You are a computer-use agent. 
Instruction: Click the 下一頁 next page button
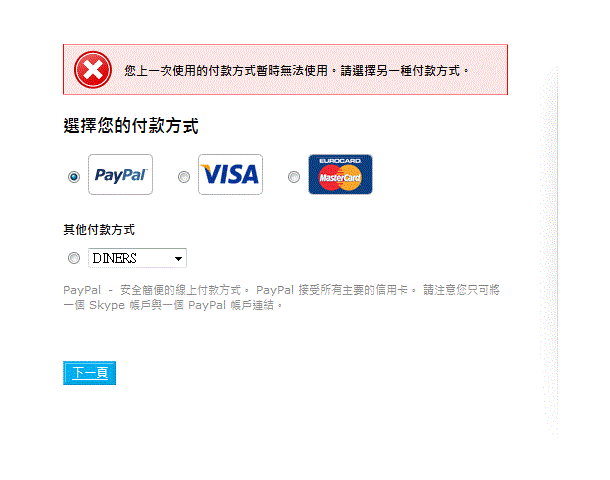coord(89,373)
